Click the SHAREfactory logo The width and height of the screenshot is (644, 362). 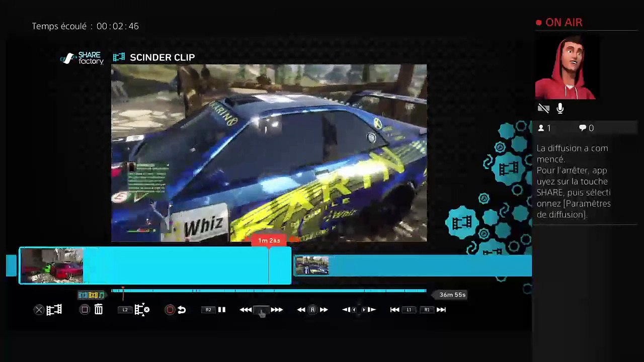coord(82,58)
